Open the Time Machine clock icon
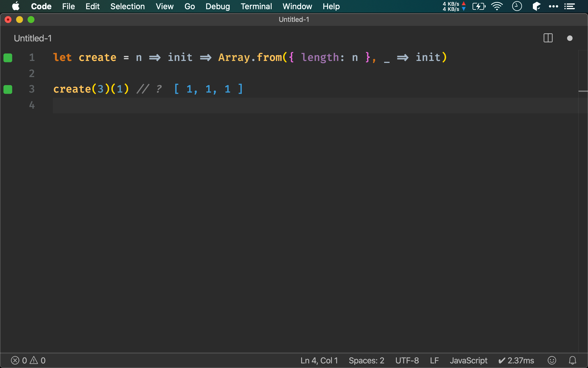The image size is (588, 368). [517, 6]
